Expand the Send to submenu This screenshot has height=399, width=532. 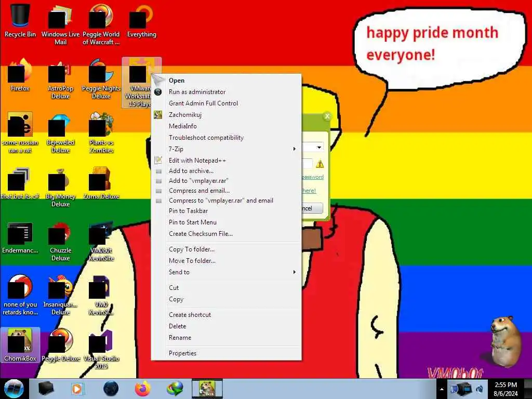226,272
